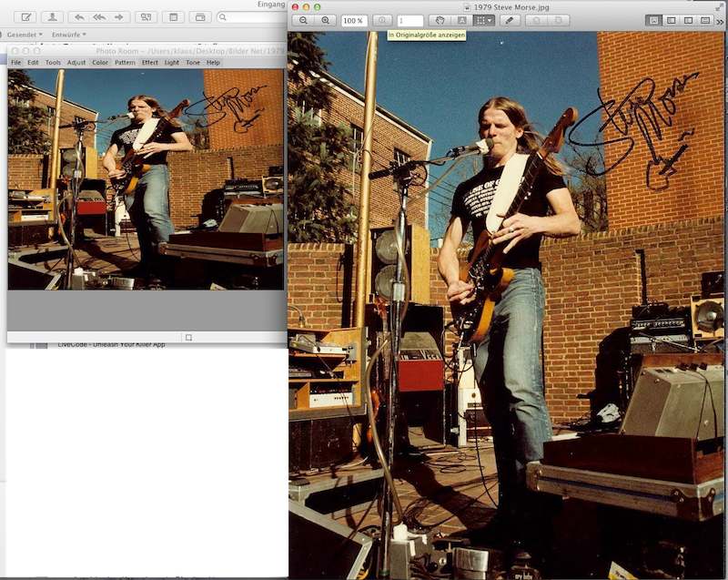Select the text selection tool
Screen dimensions: 728x580
(462, 20)
